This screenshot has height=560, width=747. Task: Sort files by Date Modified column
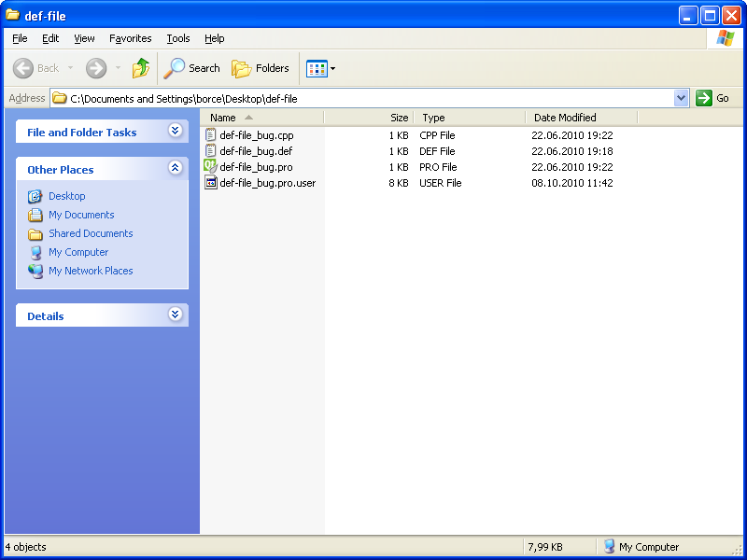tap(565, 118)
